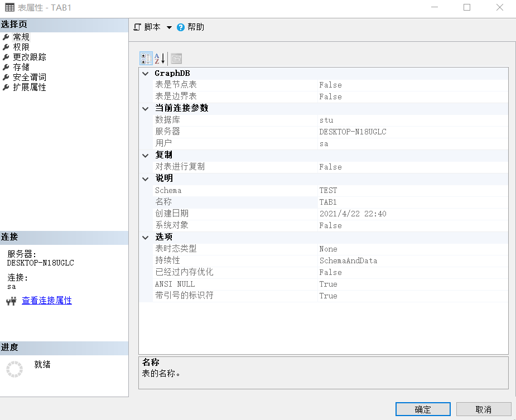Click the blue help question mark icon
The image size is (516, 420).
tap(181, 27)
